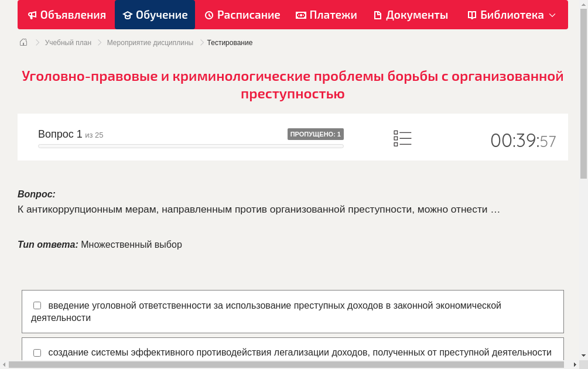Select the graduation cap icon on Обучение
The height and width of the screenshot is (369, 588).
coord(126,15)
